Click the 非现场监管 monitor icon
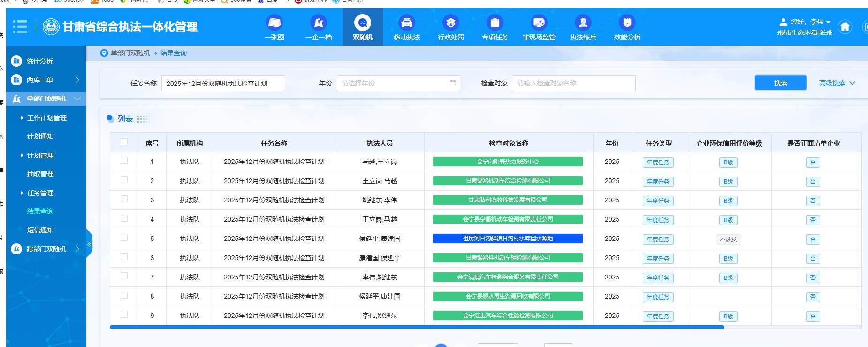868x347 pixels. pyautogui.click(x=539, y=23)
